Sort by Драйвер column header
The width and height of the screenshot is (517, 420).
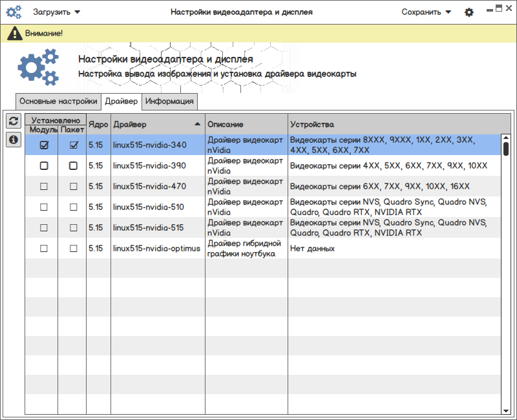(156, 124)
